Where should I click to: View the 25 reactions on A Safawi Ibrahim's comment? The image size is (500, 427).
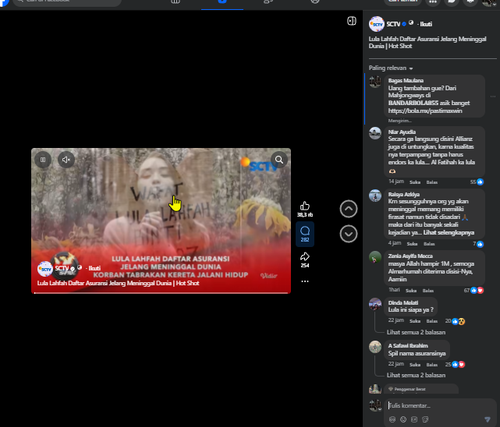tap(455, 364)
